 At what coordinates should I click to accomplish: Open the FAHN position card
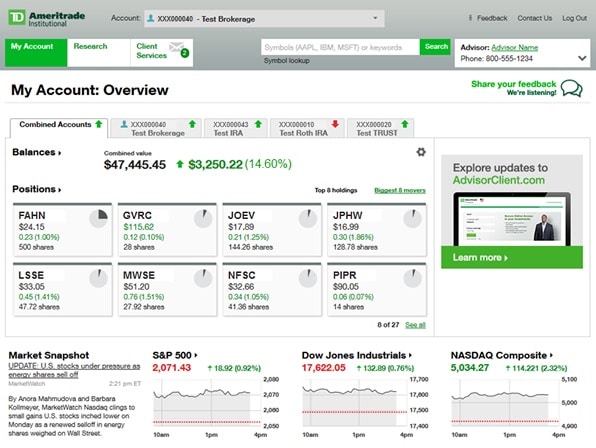63,230
